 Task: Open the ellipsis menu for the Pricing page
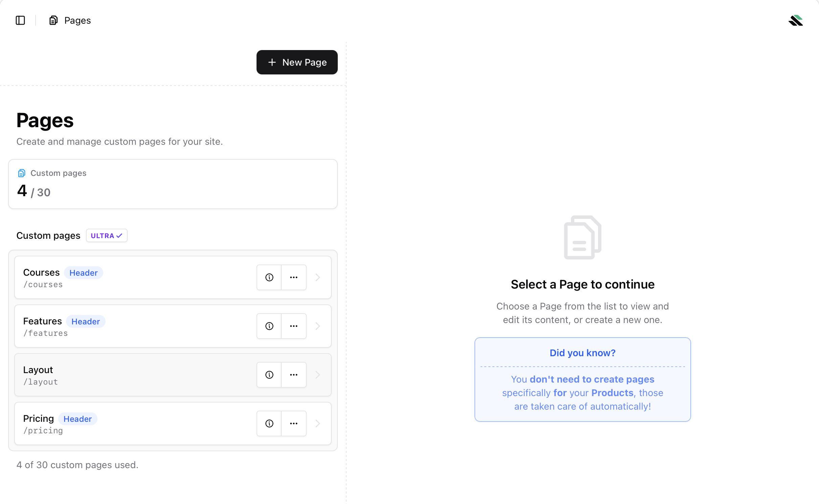point(294,423)
